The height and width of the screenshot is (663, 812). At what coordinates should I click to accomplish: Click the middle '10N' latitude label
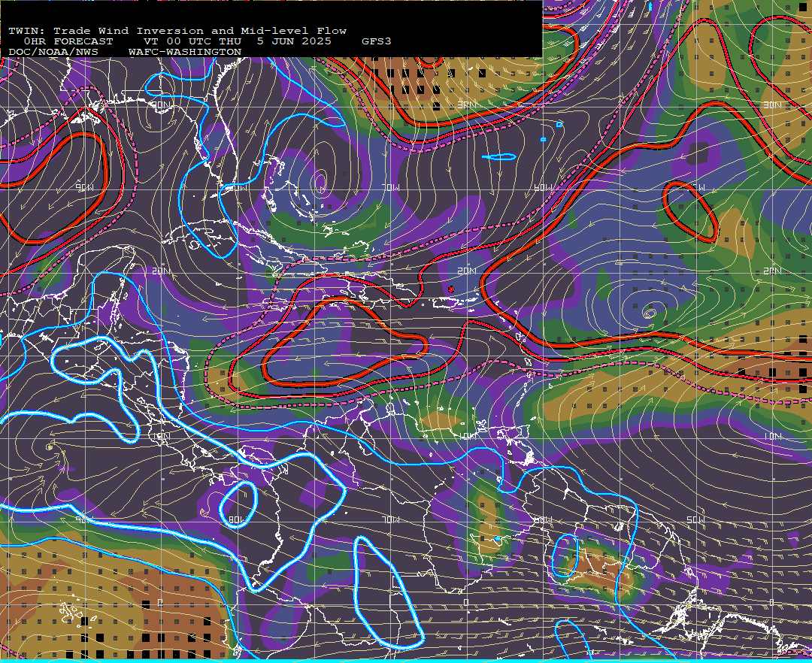pos(467,436)
